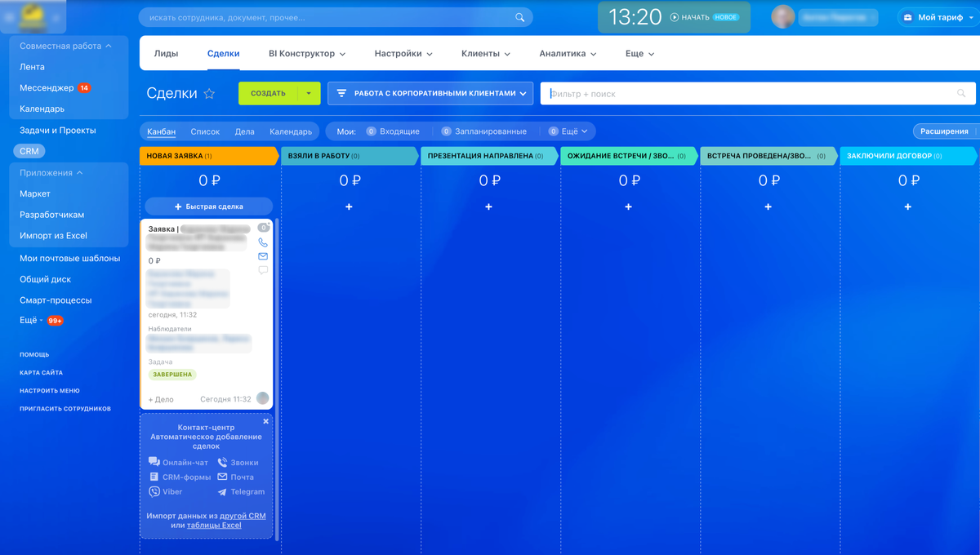Follow the другой CRM import link
Screen dimensions: 980x555
[x=243, y=516]
